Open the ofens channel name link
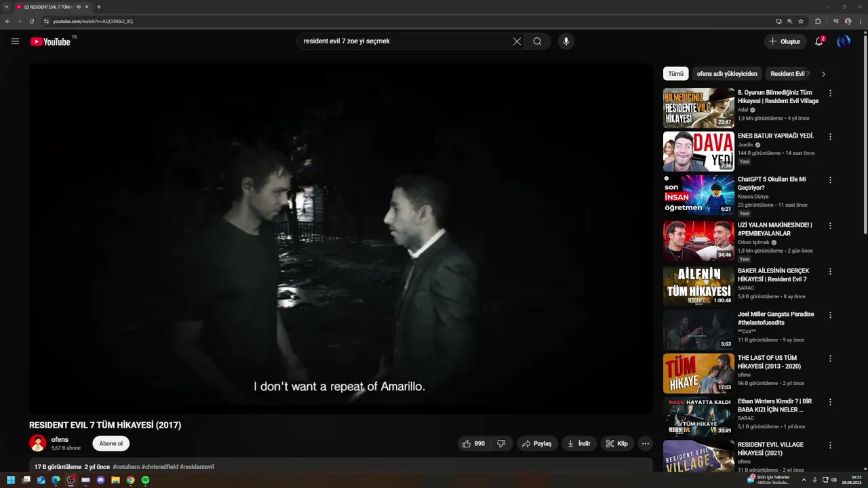868x488 pixels. pos(60,440)
